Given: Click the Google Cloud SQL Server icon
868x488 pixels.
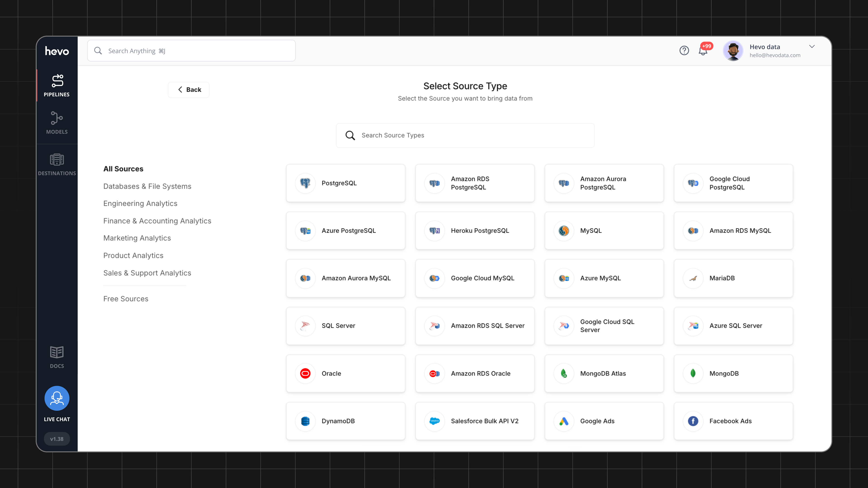Looking at the screenshot, I should coord(564,326).
